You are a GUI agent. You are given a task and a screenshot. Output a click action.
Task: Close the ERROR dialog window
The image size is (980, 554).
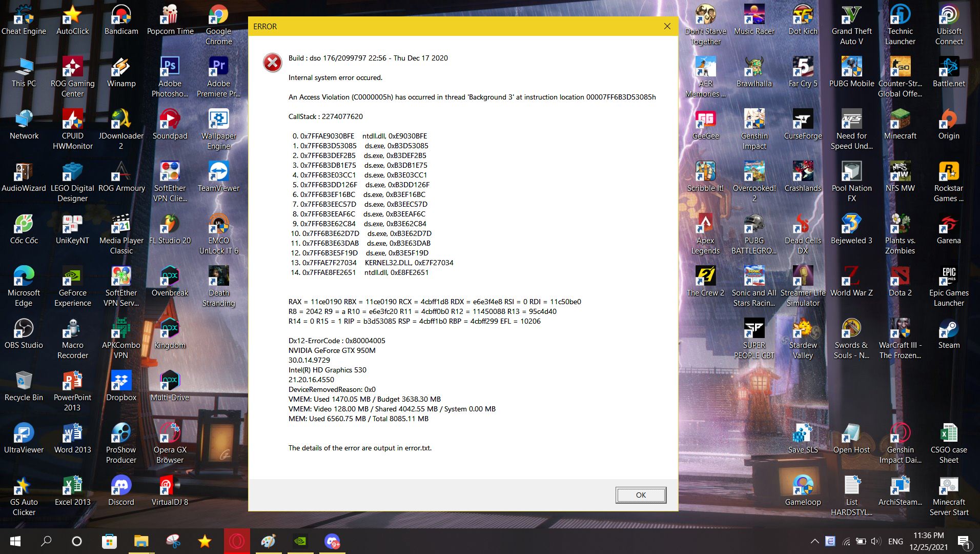click(x=667, y=26)
